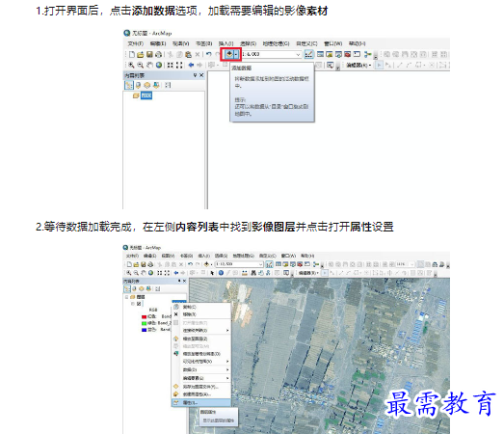Click Select Elements arrow tool in step 2 ArcMap

coord(212,273)
